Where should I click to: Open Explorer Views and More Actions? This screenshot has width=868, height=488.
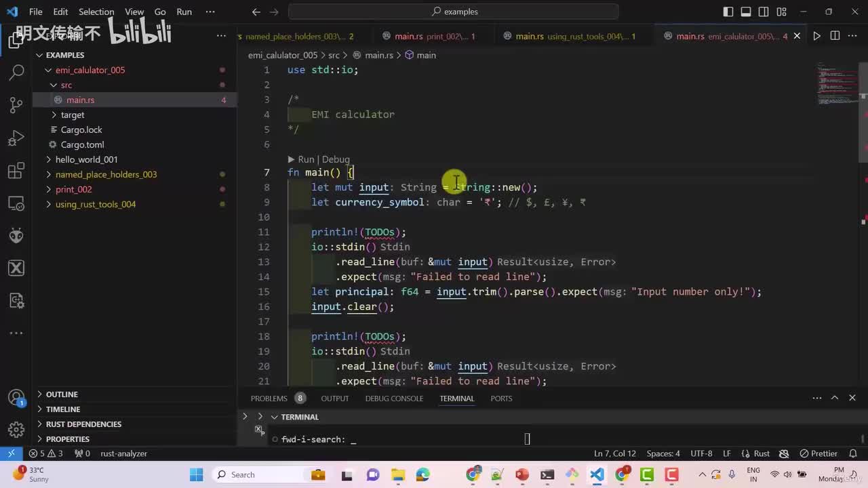pos(221,36)
